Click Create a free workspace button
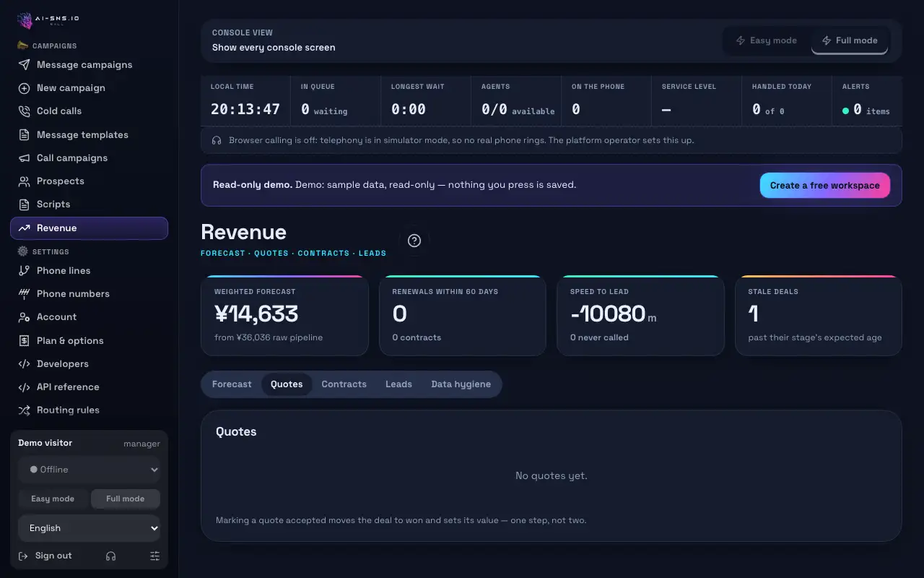This screenshot has height=578, width=924. click(825, 186)
